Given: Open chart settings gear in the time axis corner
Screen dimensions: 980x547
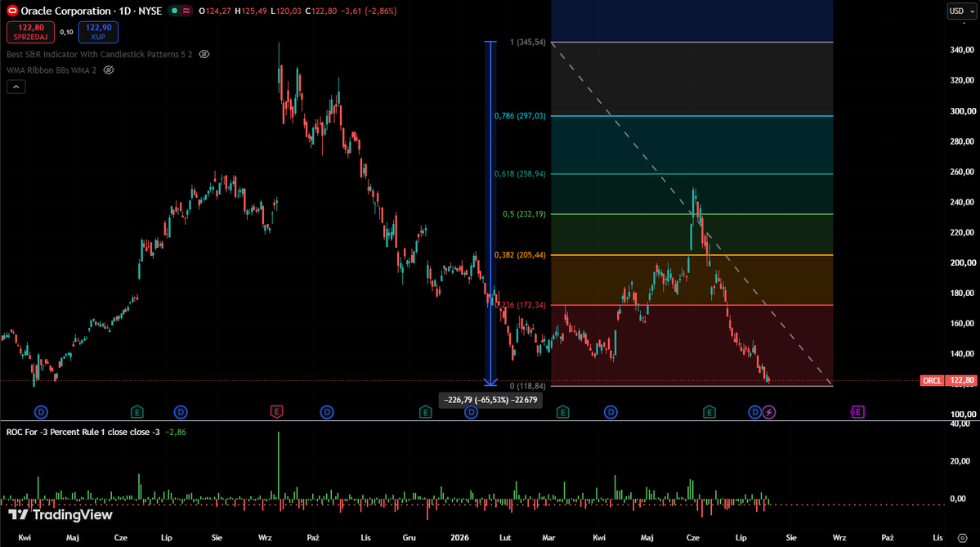Looking at the screenshot, I should (963, 538).
